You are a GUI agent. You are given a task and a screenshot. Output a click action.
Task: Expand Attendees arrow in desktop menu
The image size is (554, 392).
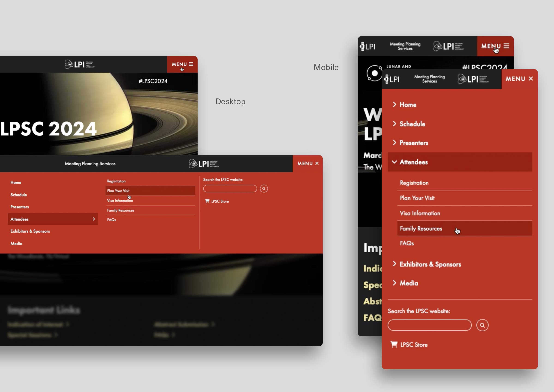pyautogui.click(x=94, y=219)
